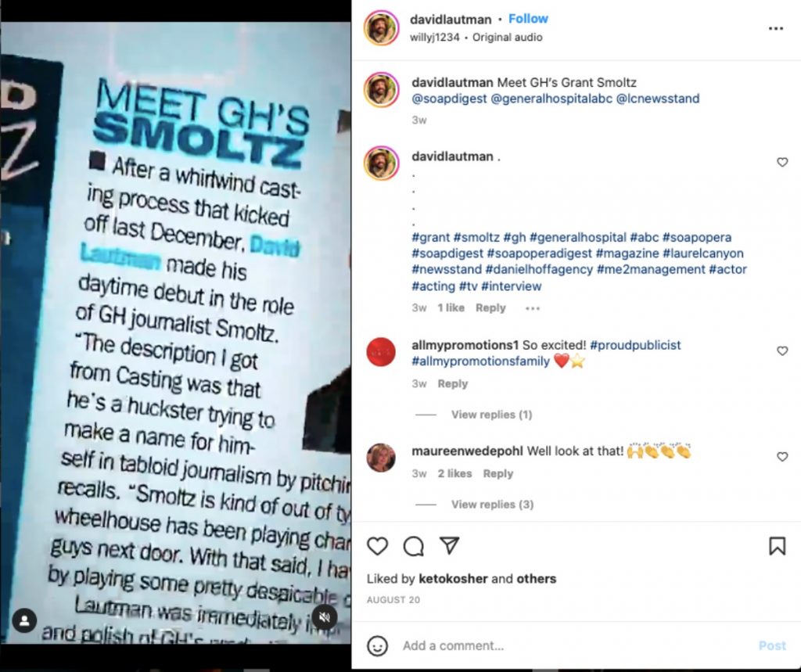801x672 pixels.
Task: Open the comment options dots beside Reply
Action: click(x=533, y=308)
